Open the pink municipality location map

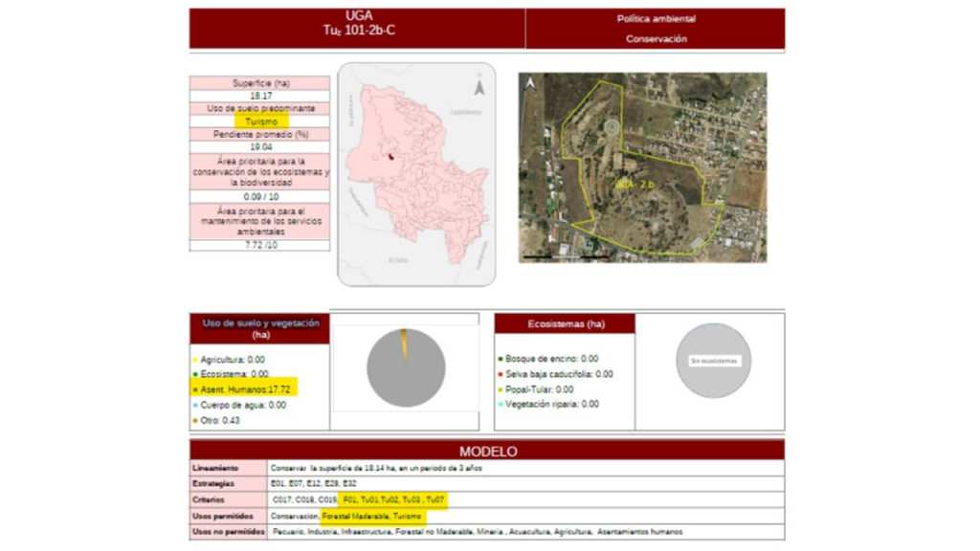(416, 174)
